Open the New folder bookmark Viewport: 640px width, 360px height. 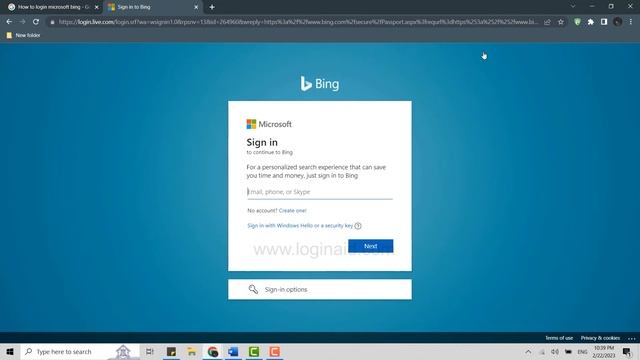(23, 36)
